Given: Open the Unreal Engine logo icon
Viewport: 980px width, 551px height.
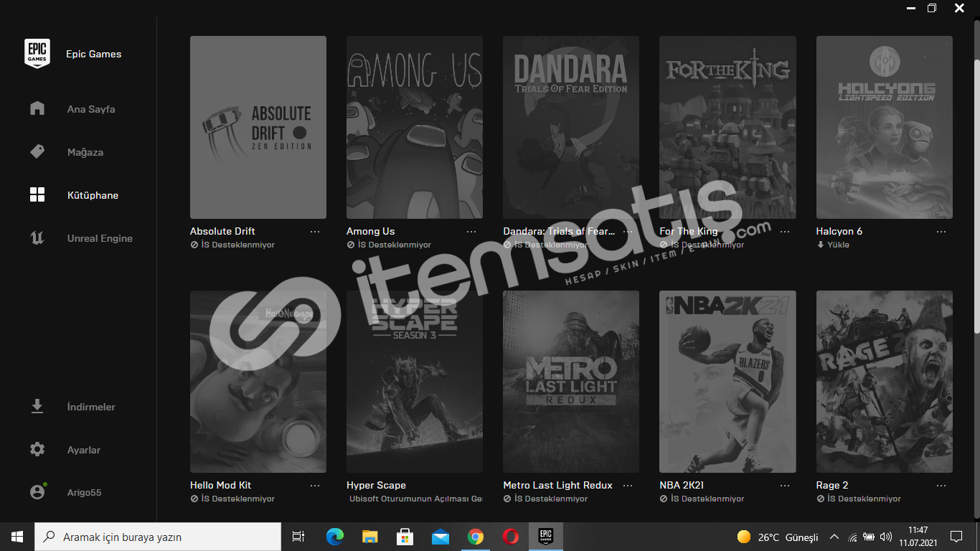Looking at the screenshot, I should click(x=37, y=237).
